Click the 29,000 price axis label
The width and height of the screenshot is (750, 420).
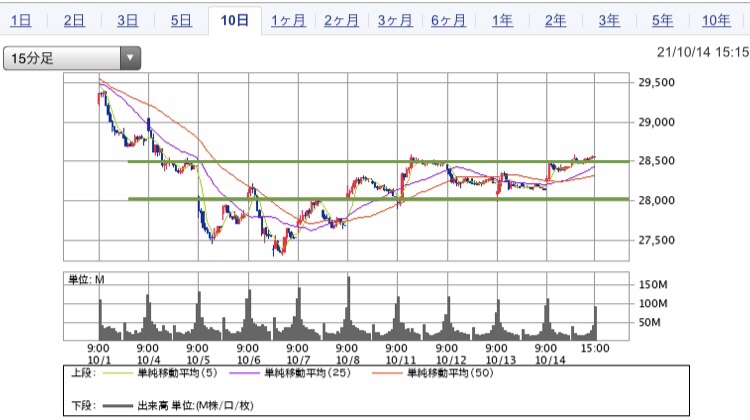coord(656,122)
